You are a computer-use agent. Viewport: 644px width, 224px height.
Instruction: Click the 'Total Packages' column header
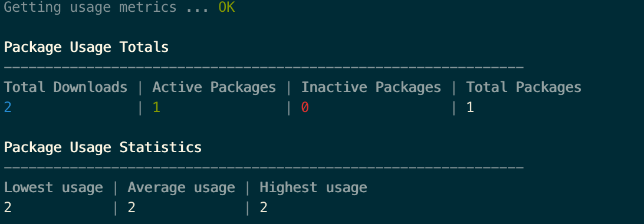click(524, 87)
